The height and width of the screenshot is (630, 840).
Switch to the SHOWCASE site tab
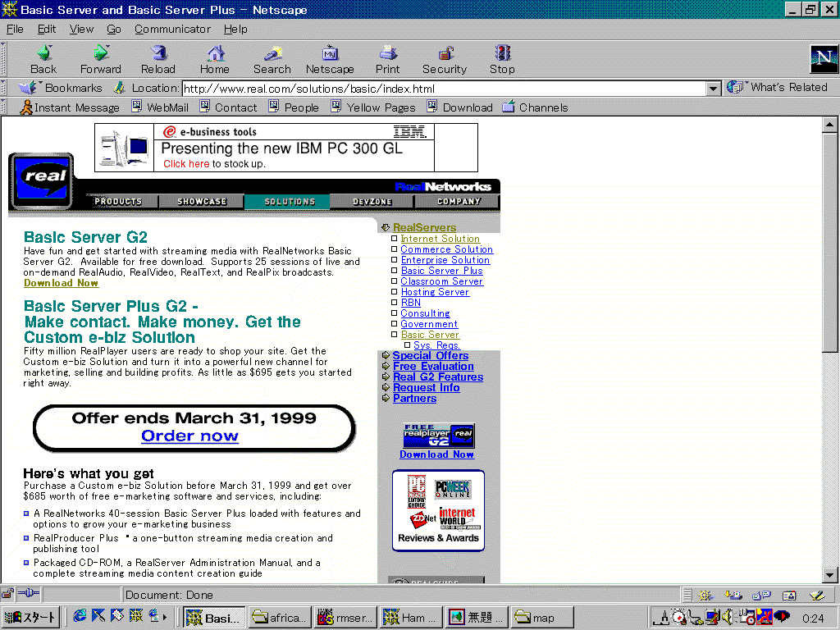(202, 202)
